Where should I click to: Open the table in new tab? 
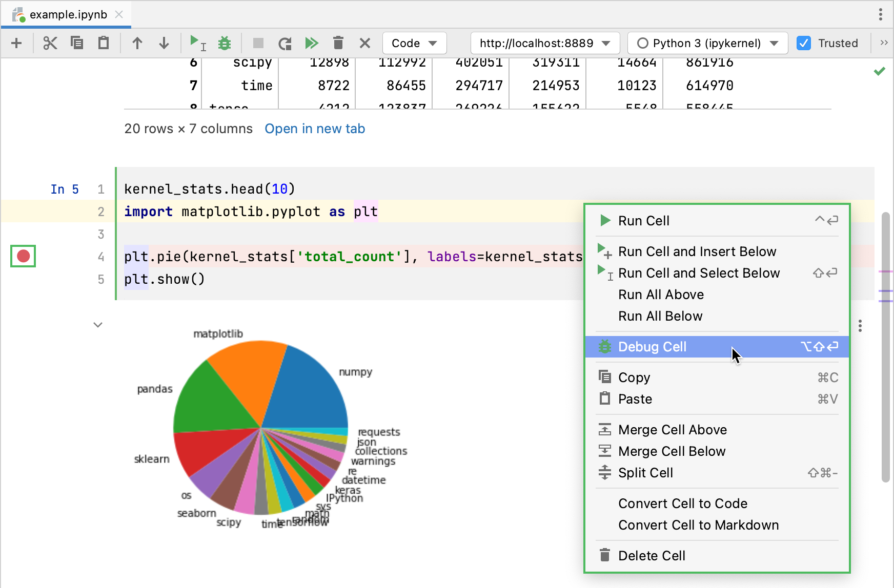pos(314,129)
